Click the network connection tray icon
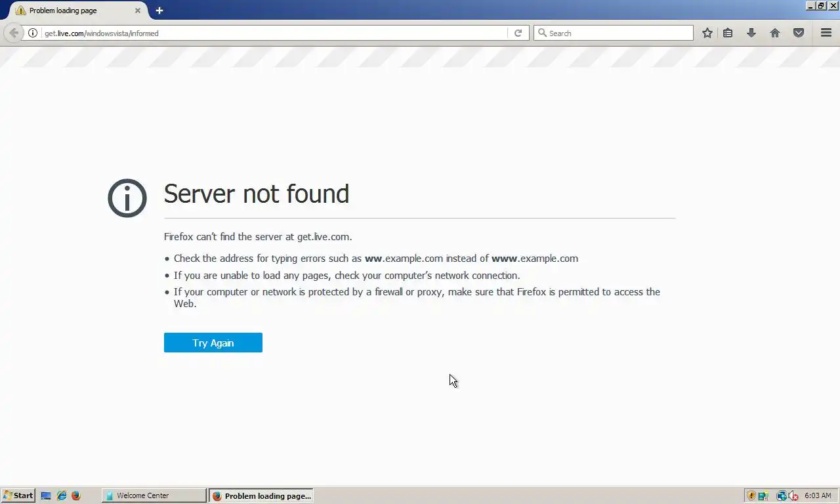This screenshot has height=504, width=840. (782, 495)
